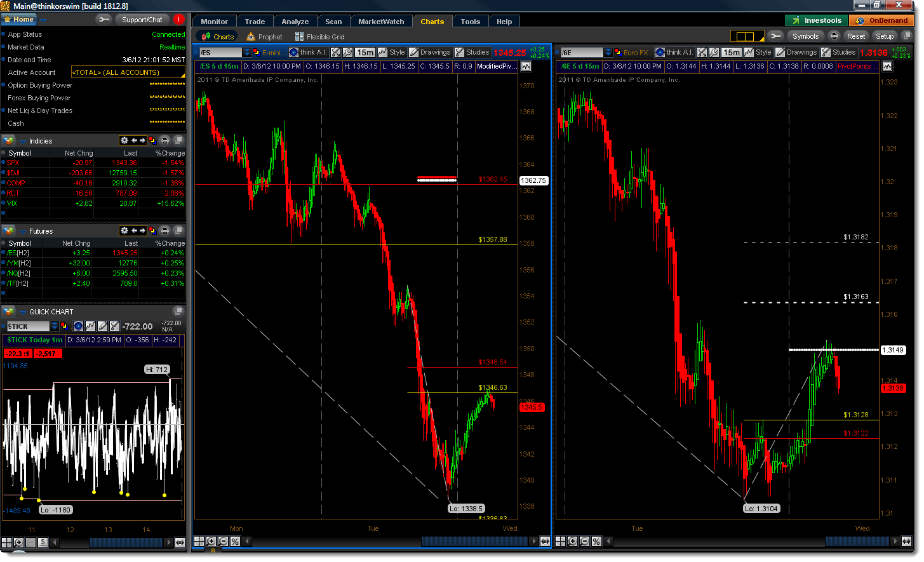Screen dimensions: 924x562
Task: Open Style menu in the /6E chart
Action: click(x=758, y=52)
